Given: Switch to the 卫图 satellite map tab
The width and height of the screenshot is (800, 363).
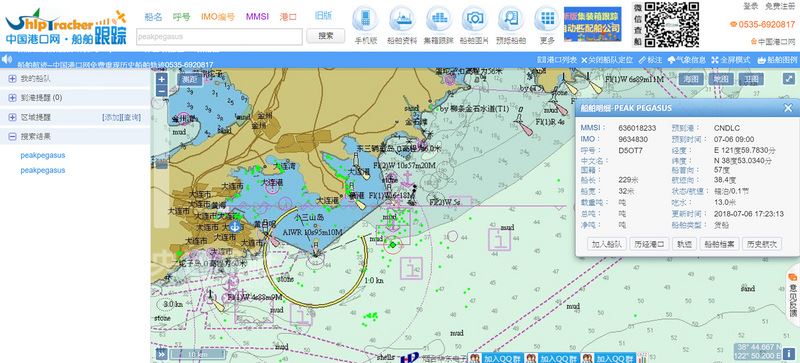Looking at the screenshot, I should coord(752,79).
